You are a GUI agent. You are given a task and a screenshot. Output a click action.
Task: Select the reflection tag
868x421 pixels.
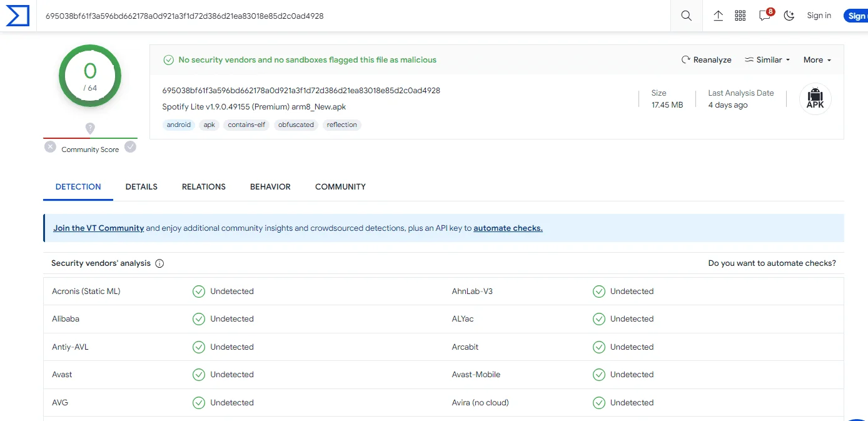coord(342,125)
